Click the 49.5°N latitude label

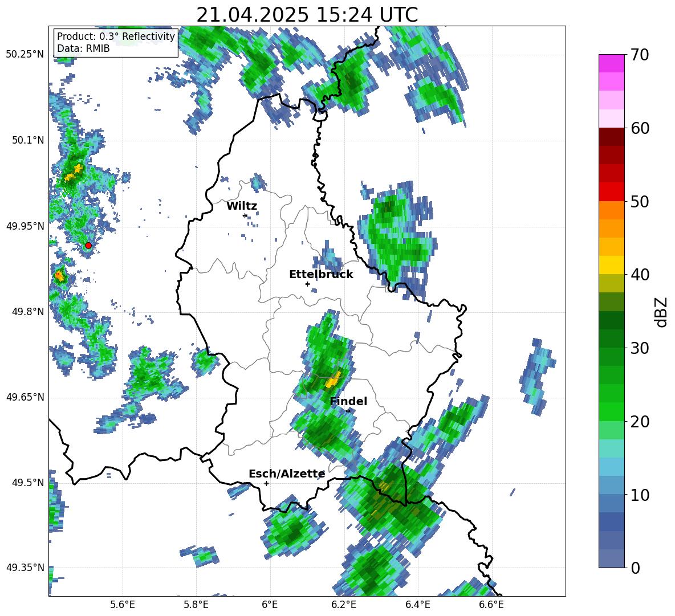29,483
